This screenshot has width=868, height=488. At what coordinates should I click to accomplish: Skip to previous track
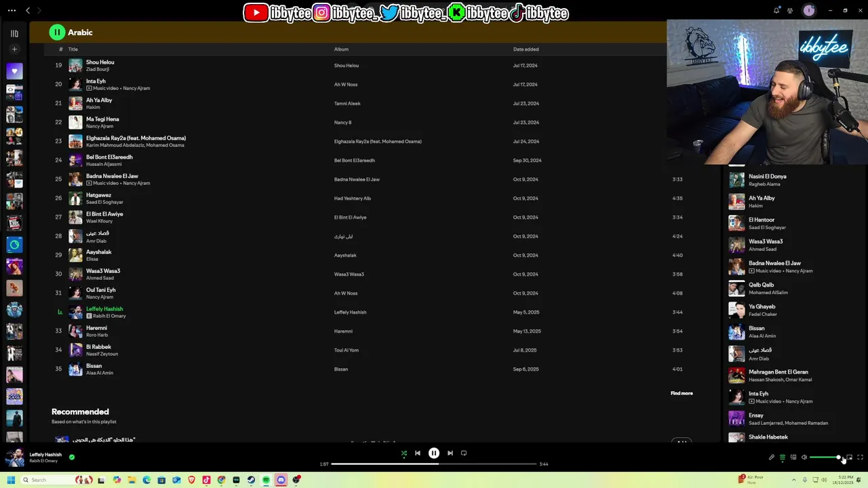pyautogui.click(x=418, y=453)
